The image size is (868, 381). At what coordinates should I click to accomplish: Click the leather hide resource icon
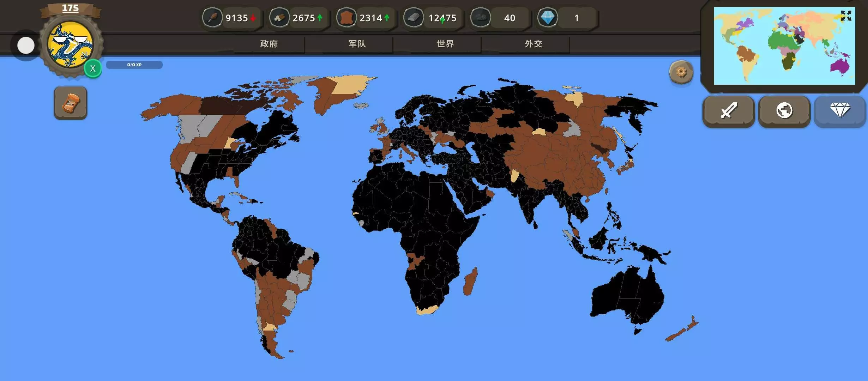pos(346,18)
